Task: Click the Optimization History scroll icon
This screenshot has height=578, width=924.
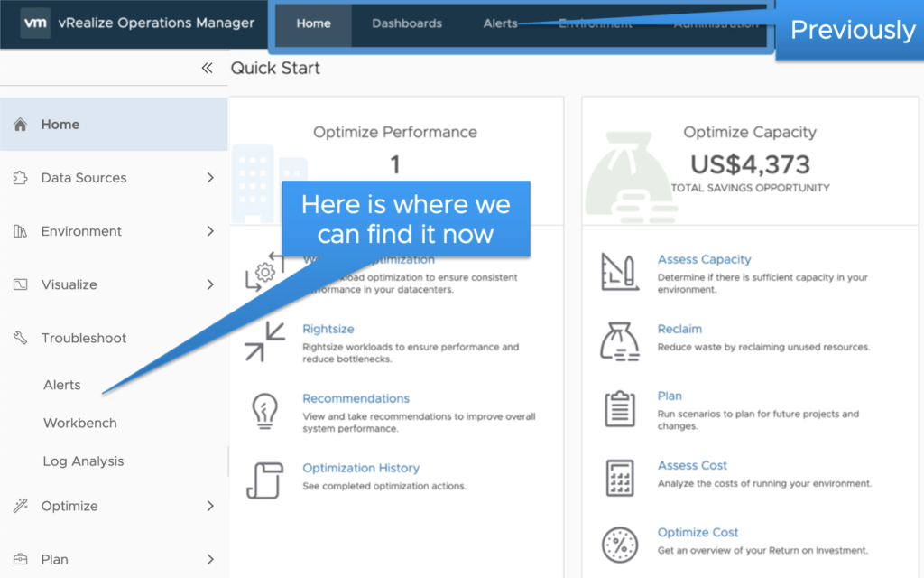Action: point(264,480)
